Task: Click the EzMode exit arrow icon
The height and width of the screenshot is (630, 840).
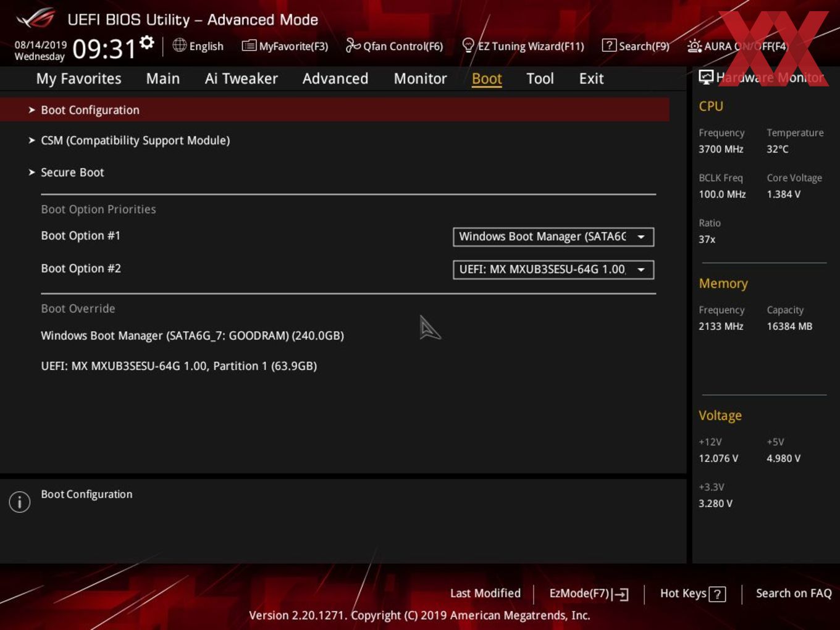Action: [621, 594]
